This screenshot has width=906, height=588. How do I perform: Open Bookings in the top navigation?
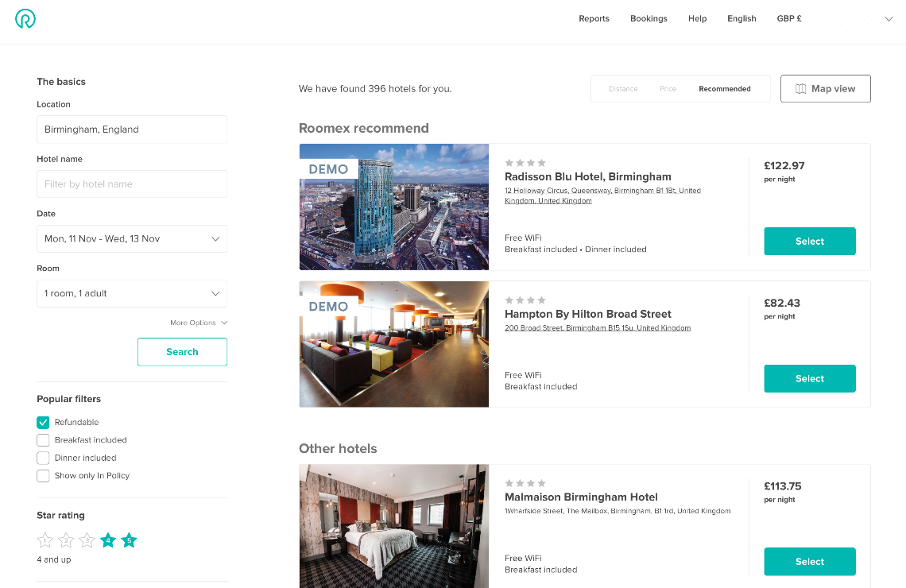coord(649,18)
